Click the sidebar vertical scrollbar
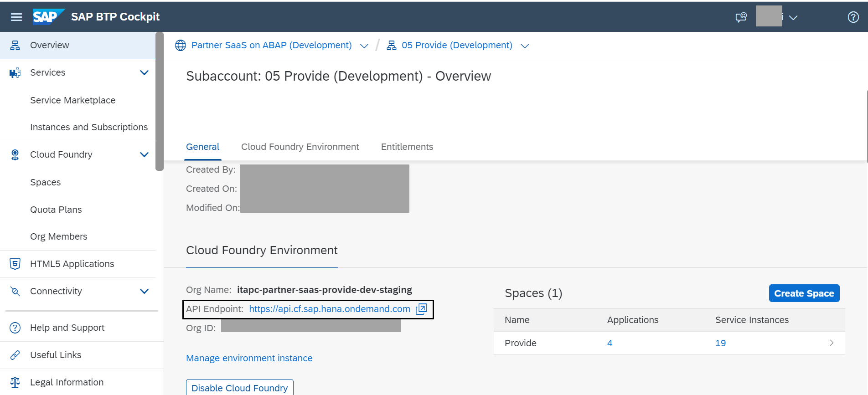 (x=160, y=101)
